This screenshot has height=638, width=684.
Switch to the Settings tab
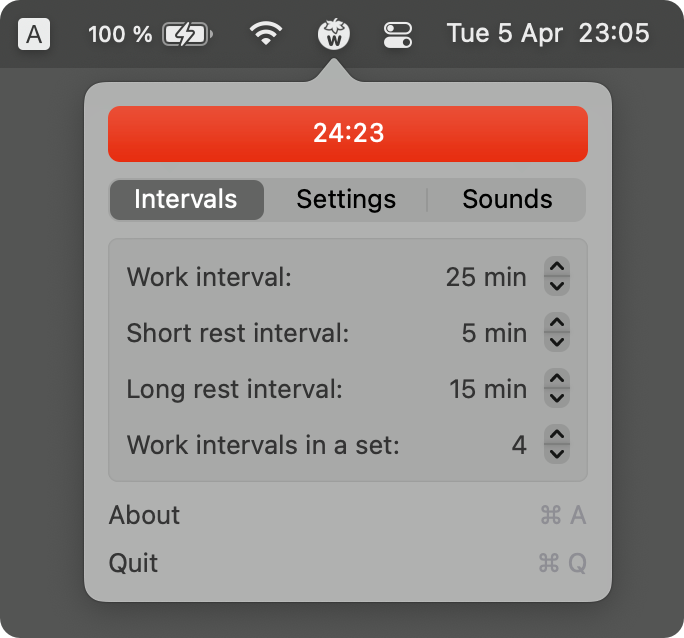346,199
